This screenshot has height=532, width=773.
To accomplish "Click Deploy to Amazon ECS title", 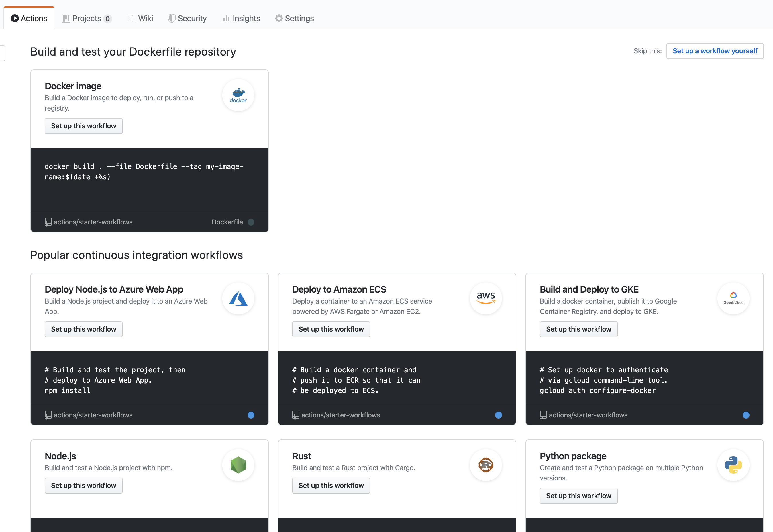I will tap(339, 290).
